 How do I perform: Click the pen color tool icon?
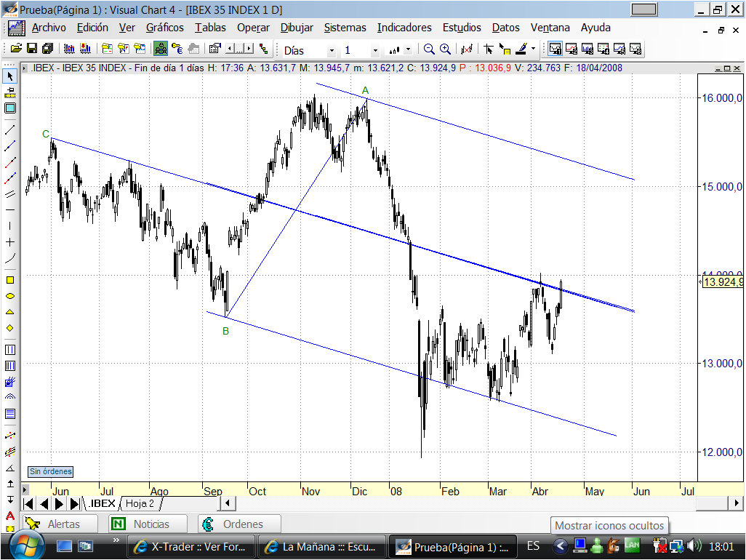click(521, 48)
